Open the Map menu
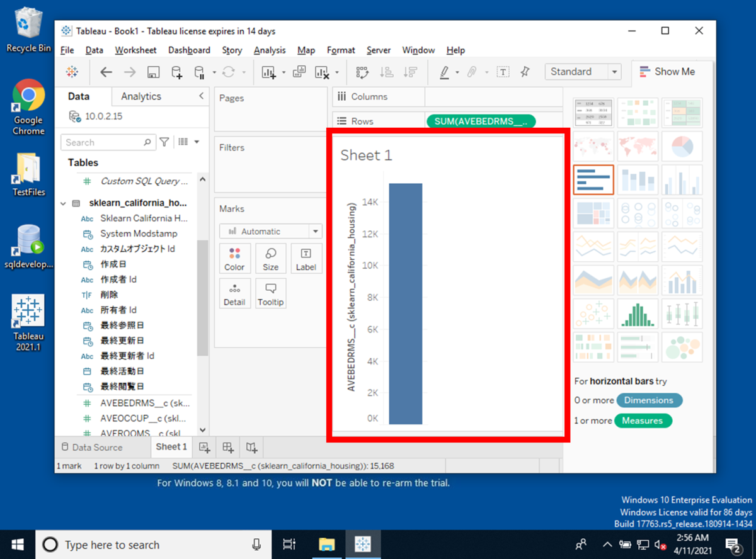Image resolution: width=756 pixels, height=559 pixels. tap(306, 50)
